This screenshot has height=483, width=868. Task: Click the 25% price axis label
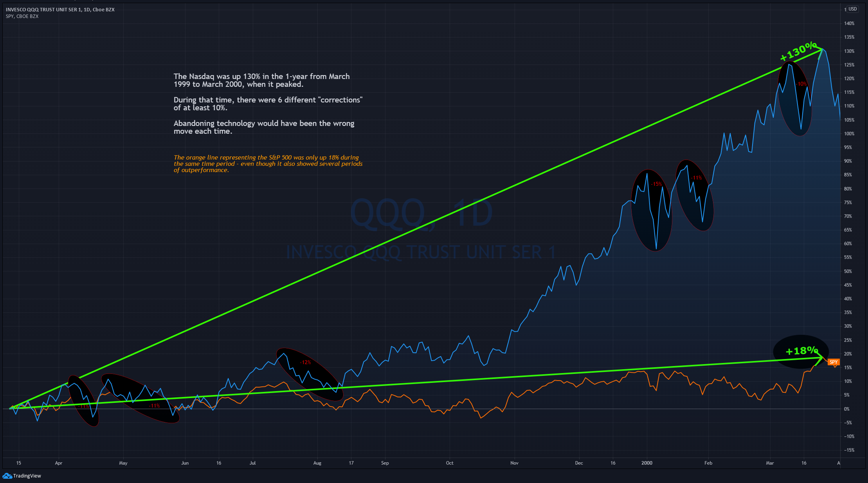(848, 340)
